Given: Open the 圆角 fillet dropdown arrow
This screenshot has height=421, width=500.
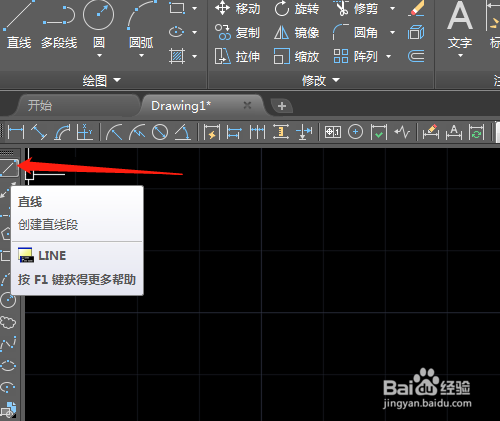Looking at the screenshot, I should (393, 32).
